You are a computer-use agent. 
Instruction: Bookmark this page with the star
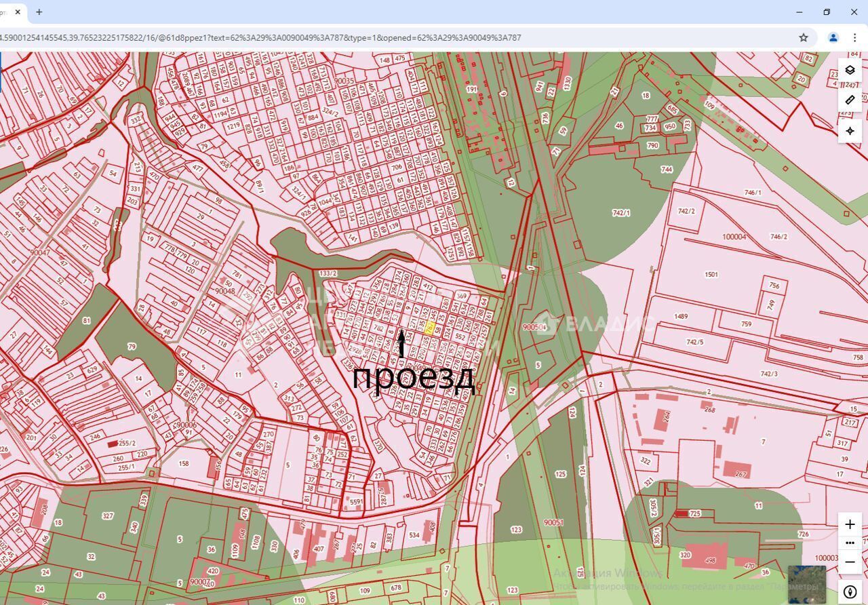click(x=804, y=37)
